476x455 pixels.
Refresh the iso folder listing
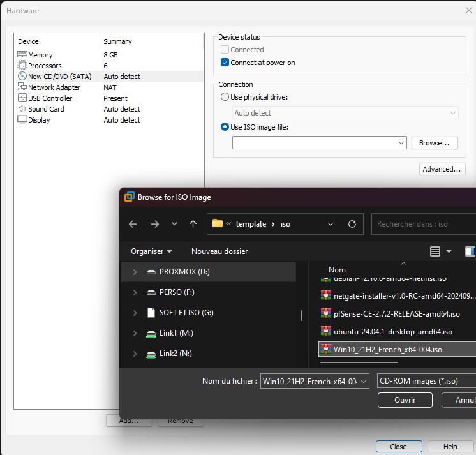pos(352,224)
